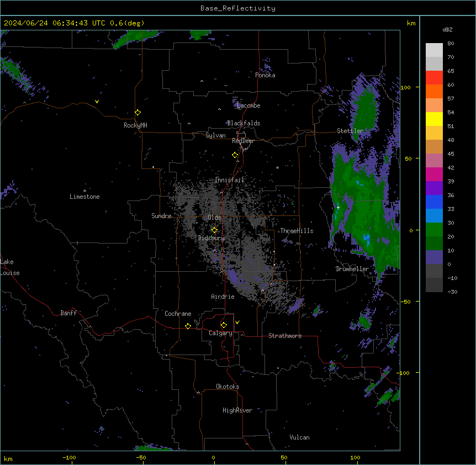This screenshot has height=465, width=476.
Task: Select the red colour swatch for 65 dBZ
Action: pos(434,77)
